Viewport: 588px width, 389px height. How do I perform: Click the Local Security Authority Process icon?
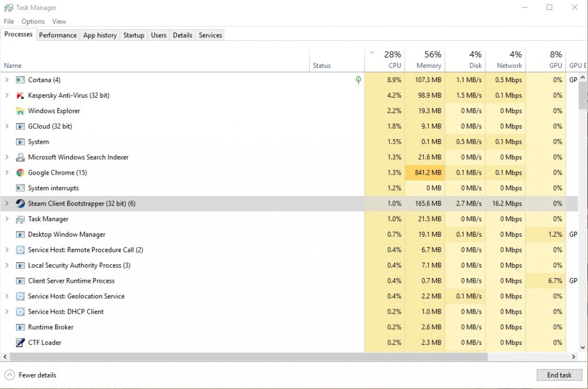click(20, 265)
